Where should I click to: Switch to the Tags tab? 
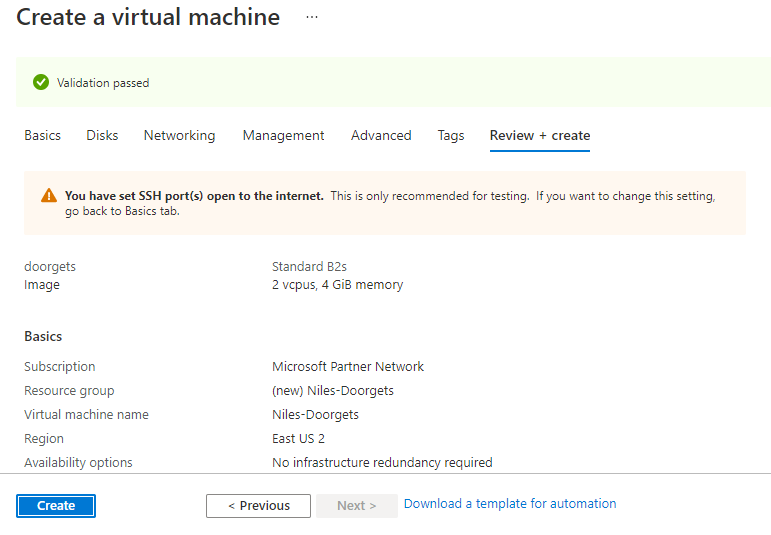click(451, 135)
